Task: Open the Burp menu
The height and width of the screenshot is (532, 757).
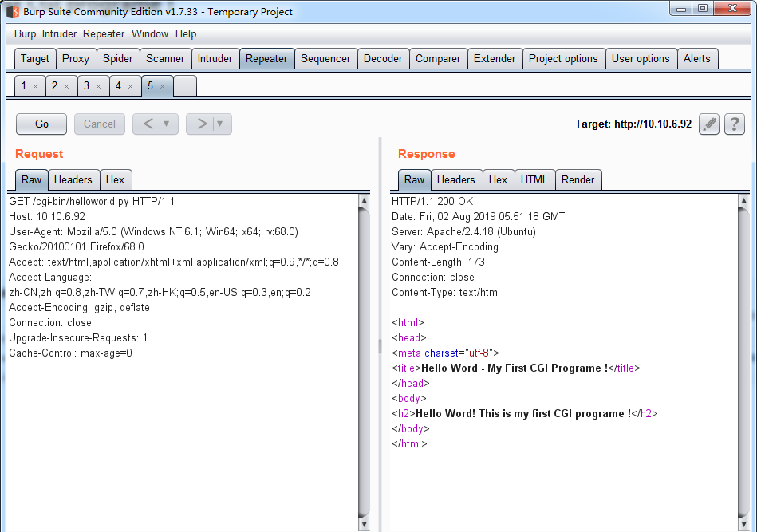Action: click(x=25, y=33)
